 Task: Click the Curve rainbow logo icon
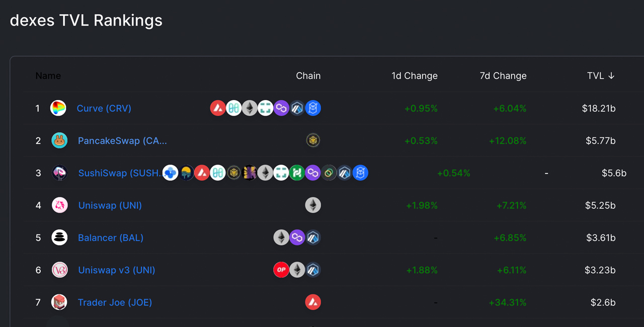click(58, 108)
